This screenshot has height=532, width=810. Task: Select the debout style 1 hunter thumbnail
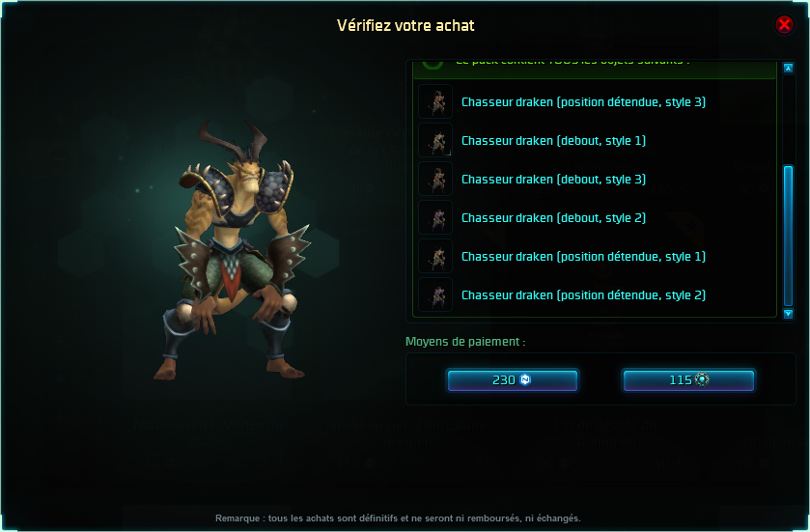pos(435,141)
